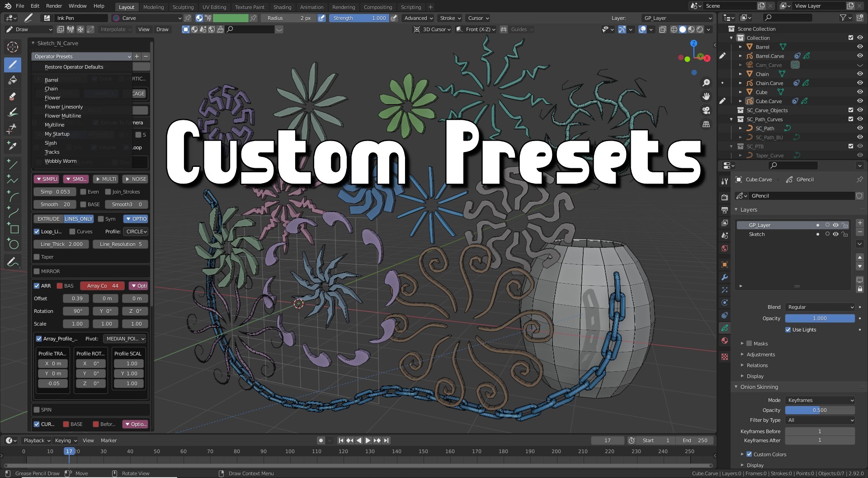
Task: Toggle the ARR array checkbox
Action: coord(37,286)
